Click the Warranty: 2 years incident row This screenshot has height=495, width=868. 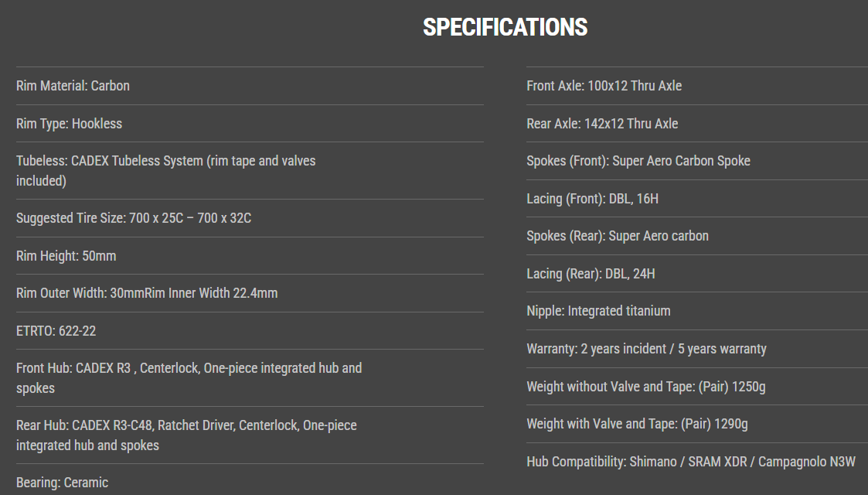646,349
